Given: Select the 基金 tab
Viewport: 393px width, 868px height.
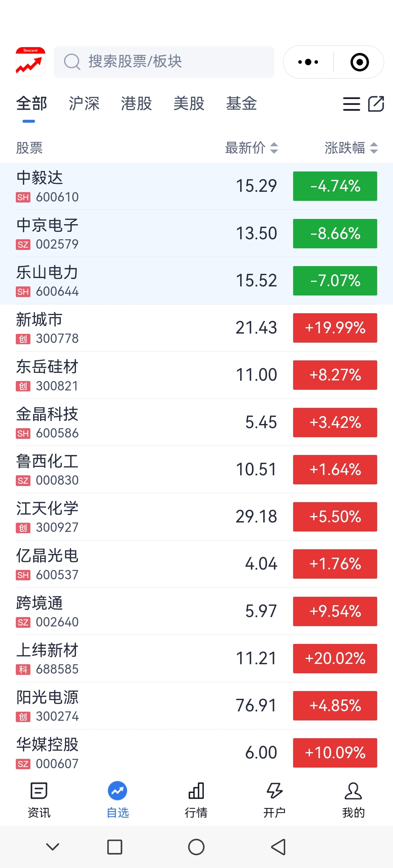Looking at the screenshot, I should (x=241, y=103).
